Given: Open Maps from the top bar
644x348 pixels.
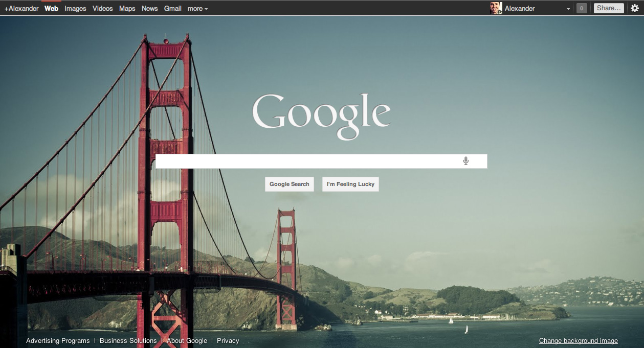Looking at the screenshot, I should (127, 8).
